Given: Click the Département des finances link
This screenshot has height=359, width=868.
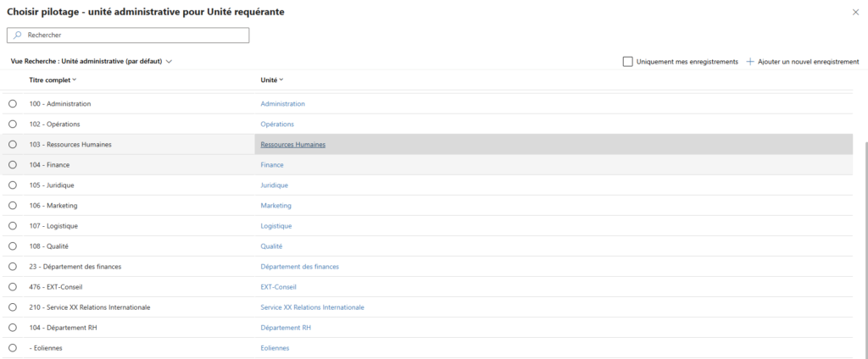Looking at the screenshot, I should (x=299, y=267).
